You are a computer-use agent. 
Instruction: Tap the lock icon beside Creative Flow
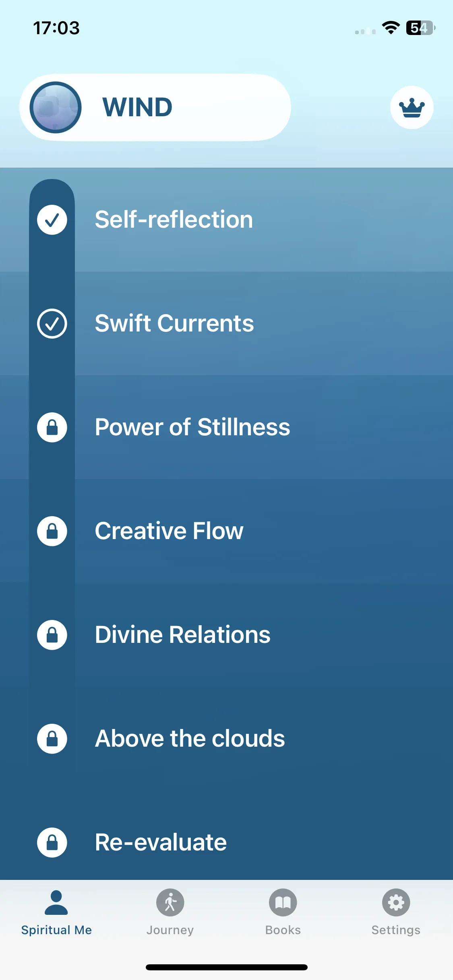(52, 531)
